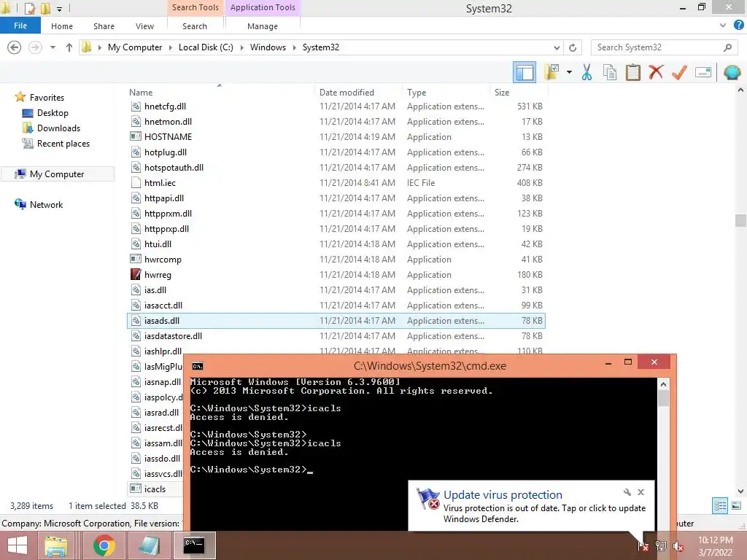
Task: Sort by the Name column header
Action: 141,93
